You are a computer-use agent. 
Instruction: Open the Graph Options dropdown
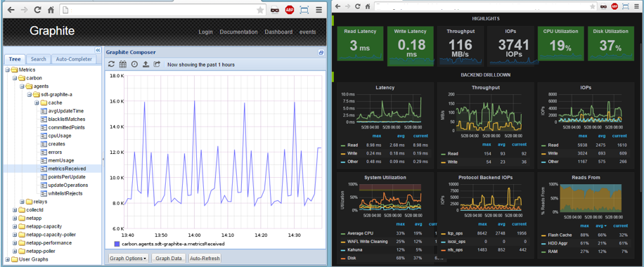(129, 259)
